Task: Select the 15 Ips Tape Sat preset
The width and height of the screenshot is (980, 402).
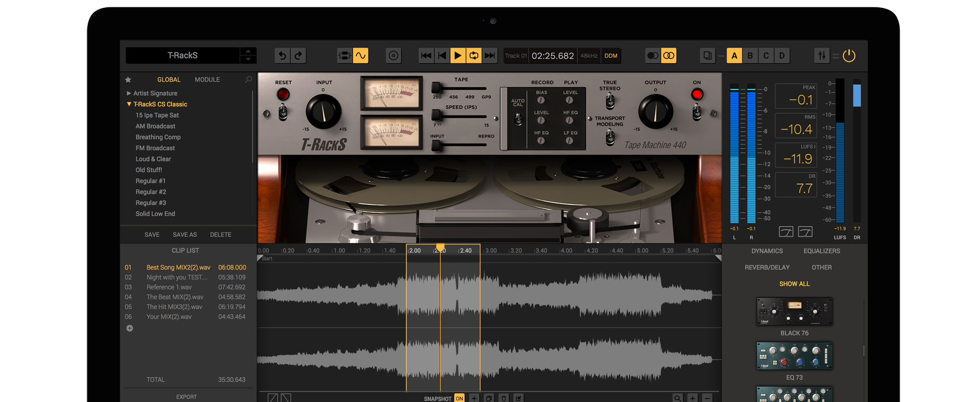Action: click(157, 115)
